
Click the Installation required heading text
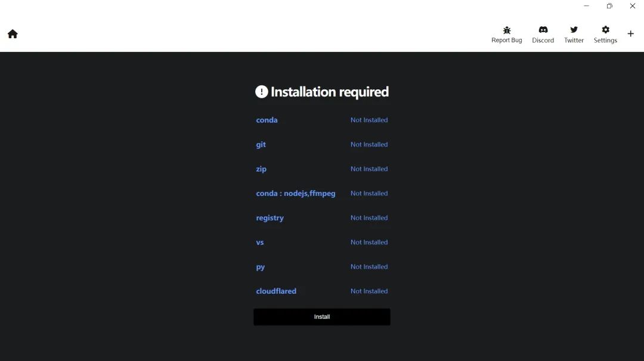(329, 92)
